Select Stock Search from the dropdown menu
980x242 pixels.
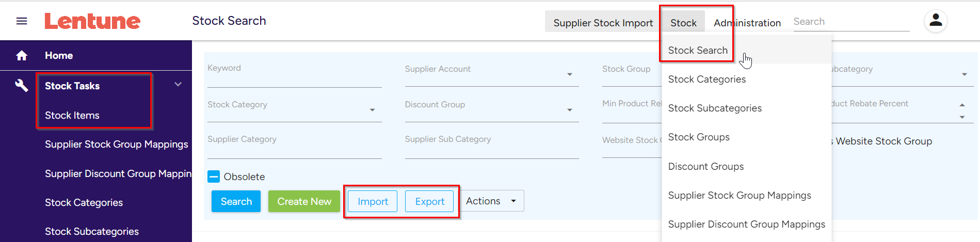pos(747,50)
